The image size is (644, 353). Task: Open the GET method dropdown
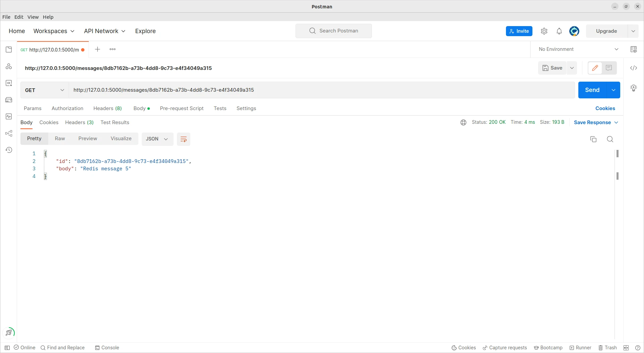coord(44,90)
